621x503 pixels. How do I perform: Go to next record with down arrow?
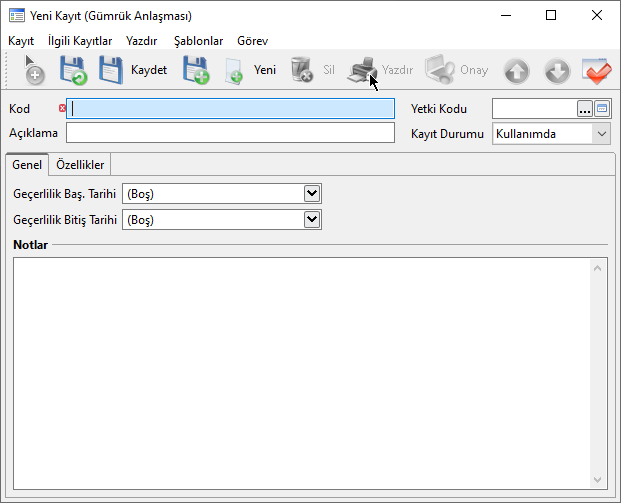(x=557, y=71)
